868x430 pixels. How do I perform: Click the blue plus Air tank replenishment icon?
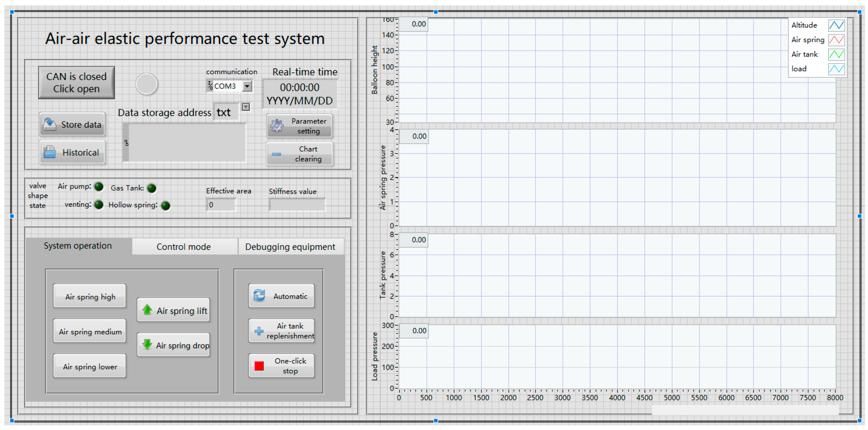(x=259, y=331)
